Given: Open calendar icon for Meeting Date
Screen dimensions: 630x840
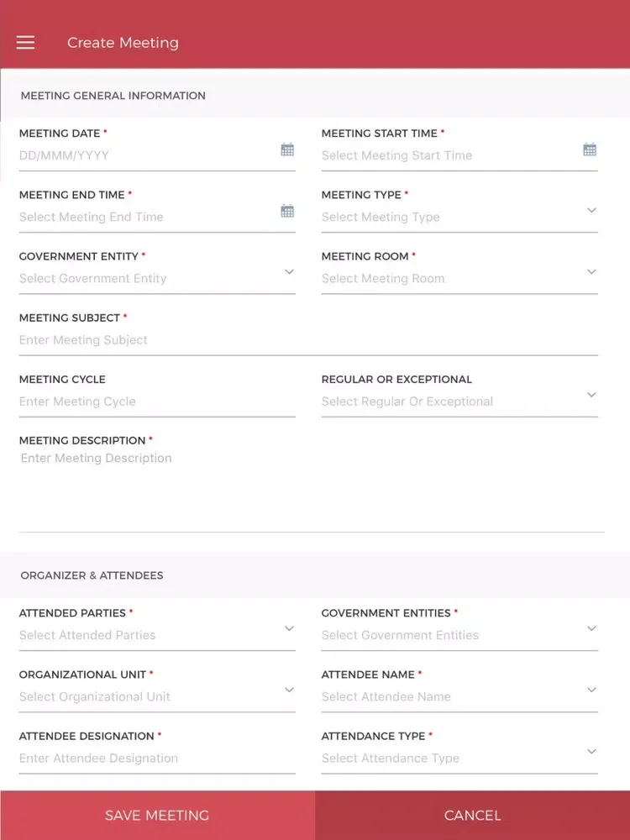Looking at the screenshot, I should click(x=287, y=150).
